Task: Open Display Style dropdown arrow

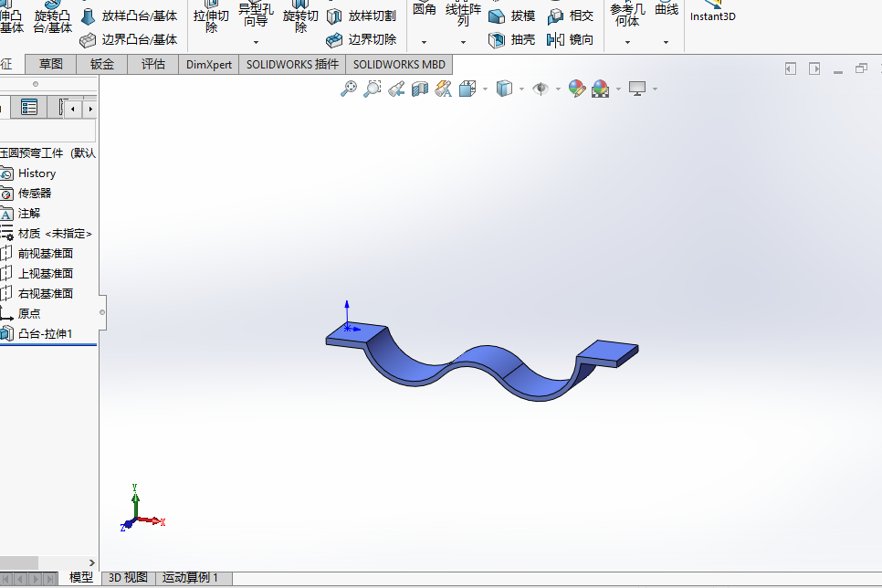Action: click(521, 89)
